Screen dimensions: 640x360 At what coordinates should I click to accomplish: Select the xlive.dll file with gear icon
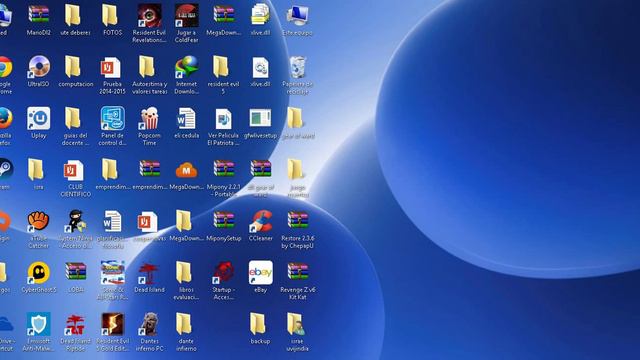260,67
